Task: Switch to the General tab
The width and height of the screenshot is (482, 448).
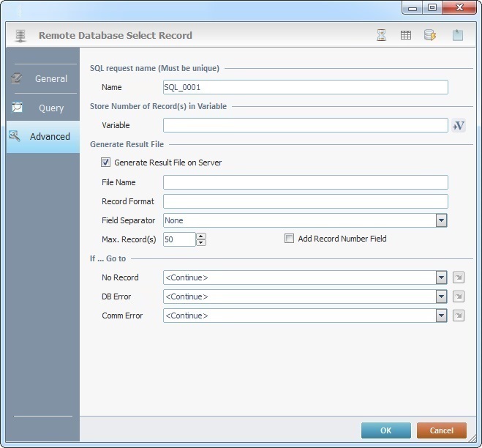Action: pyautogui.click(x=42, y=78)
